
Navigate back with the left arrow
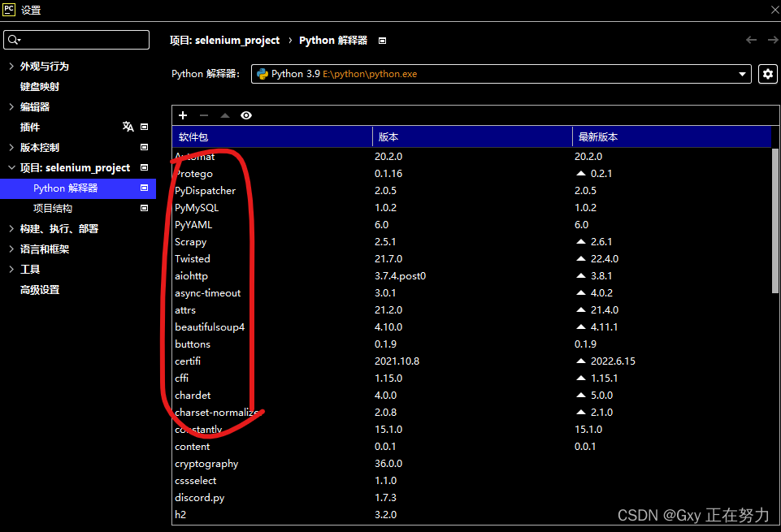(x=751, y=40)
